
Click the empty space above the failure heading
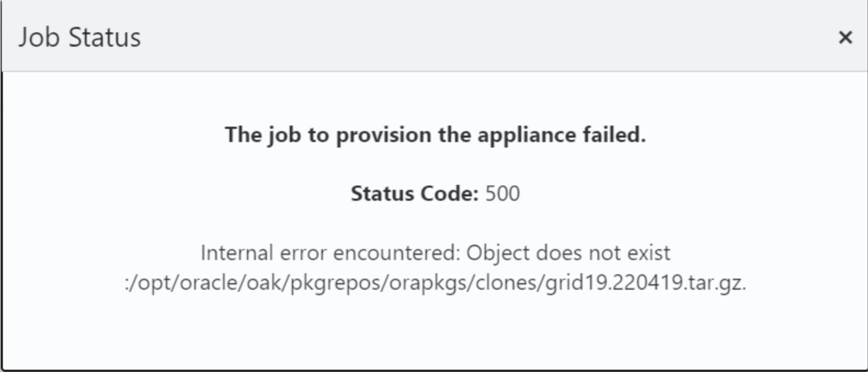click(435, 96)
